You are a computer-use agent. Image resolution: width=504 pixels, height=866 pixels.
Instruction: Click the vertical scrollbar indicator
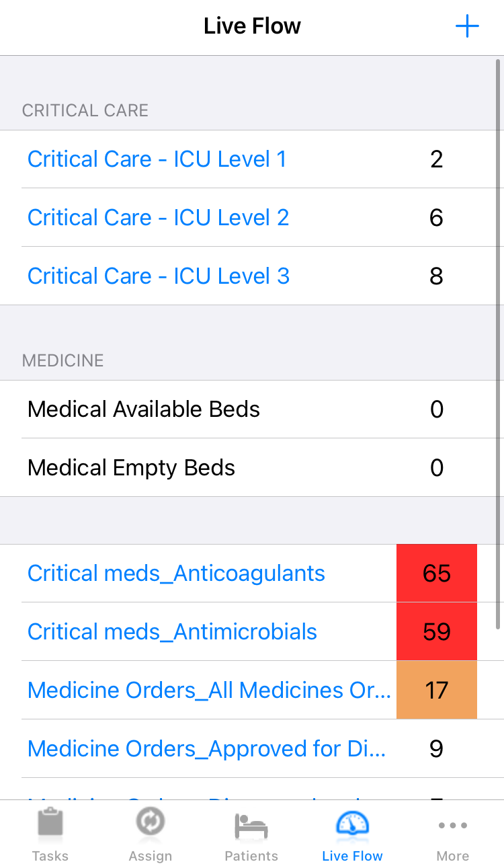click(x=498, y=343)
